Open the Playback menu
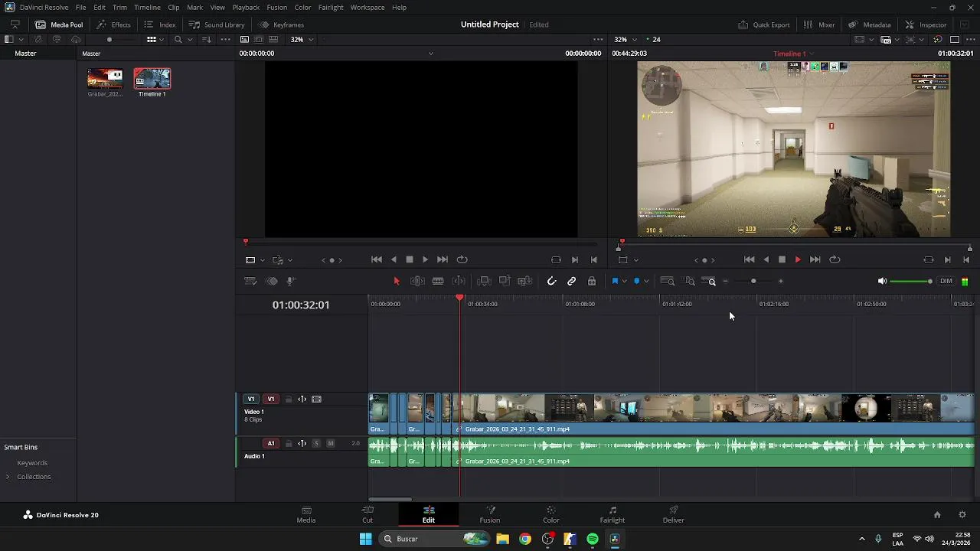The image size is (980, 551). [x=246, y=7]
